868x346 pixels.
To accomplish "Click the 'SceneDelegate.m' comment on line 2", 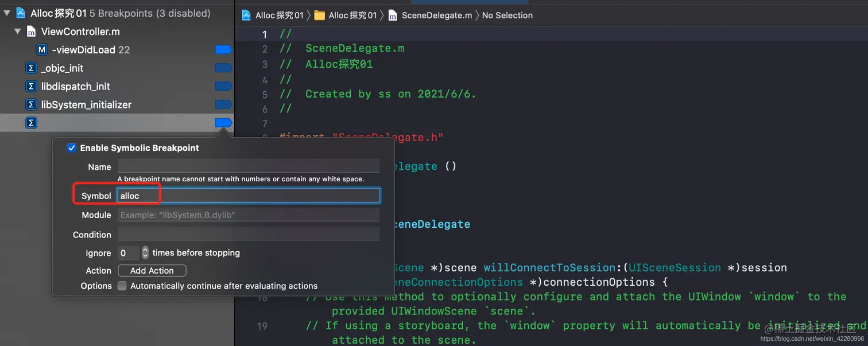I will click(x=355, y=49).
